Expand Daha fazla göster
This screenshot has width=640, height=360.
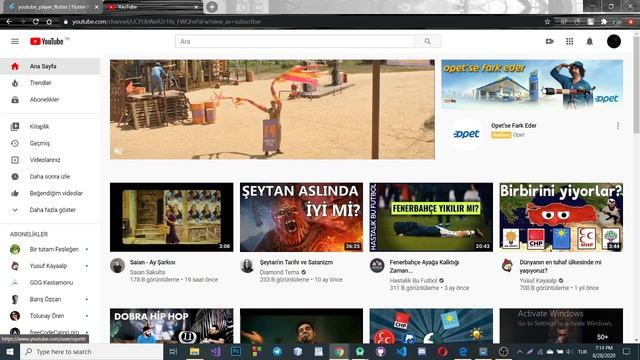[50, 210]
